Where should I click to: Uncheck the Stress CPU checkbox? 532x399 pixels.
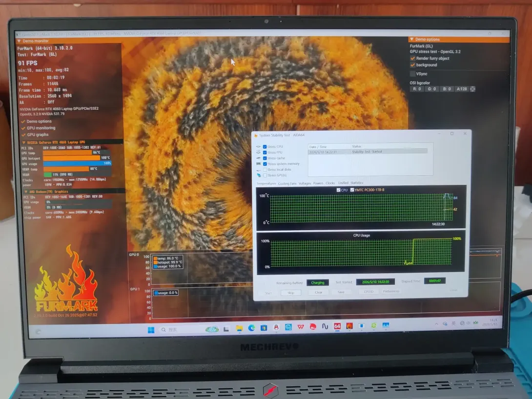click(265, 147)
